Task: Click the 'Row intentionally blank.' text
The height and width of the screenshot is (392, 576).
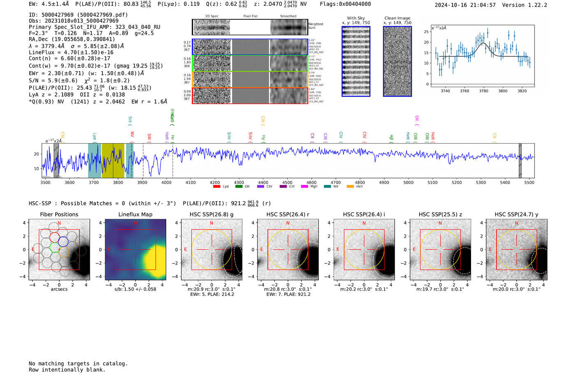Action: [x=67, y=370]
